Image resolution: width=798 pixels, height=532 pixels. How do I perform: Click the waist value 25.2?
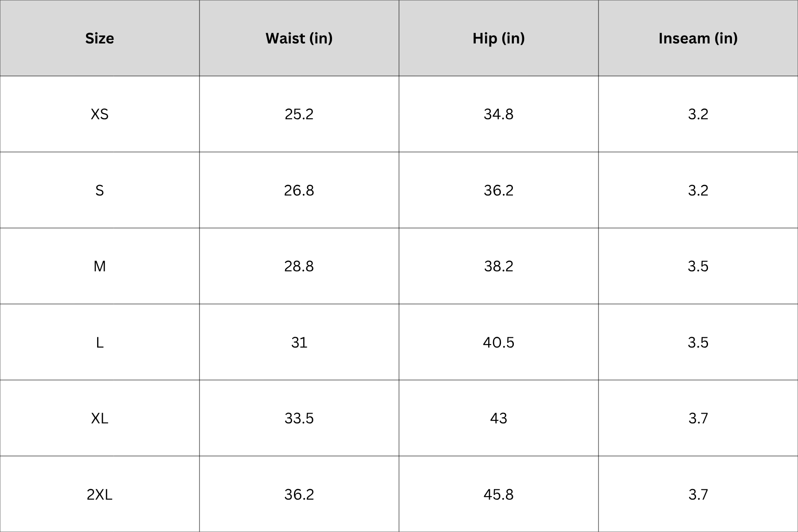pyautogui.click(x=299, y=114)
